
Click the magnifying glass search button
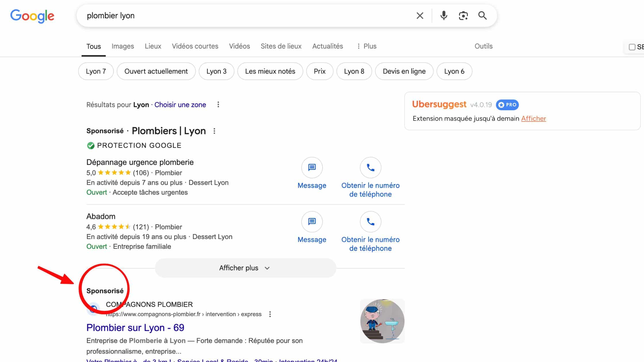tap(482, 16)
